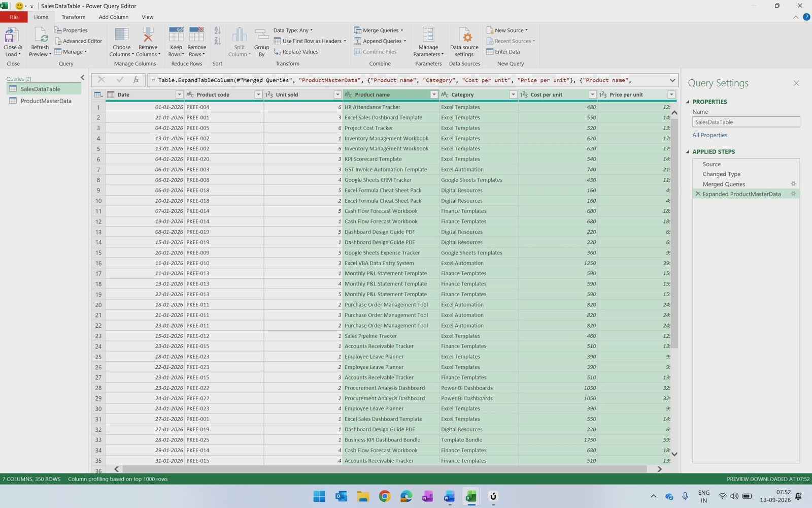
Task: Open Outlook from the taskbar
Action: pos(341,496)
